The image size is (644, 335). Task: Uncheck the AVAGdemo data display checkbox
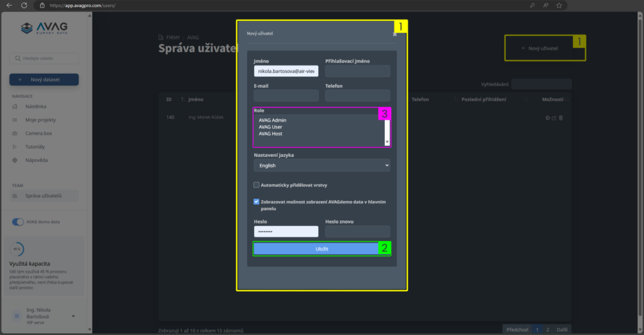coord(257,202)
